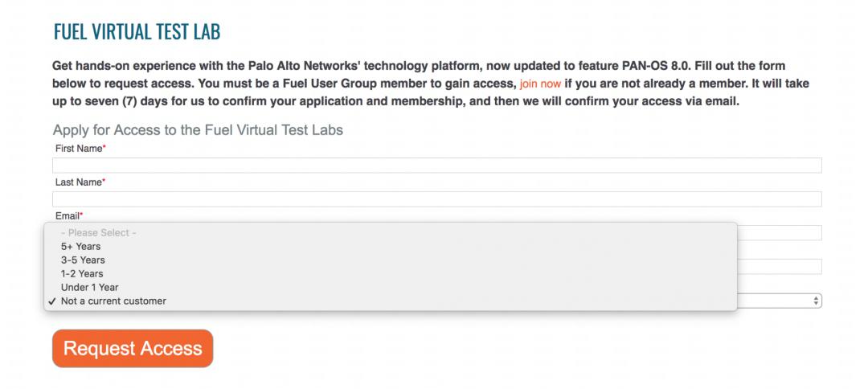This screenshot has height=389, width=868.
Task: Select 'Under 1 Year' in dropdown
Action: coord(90,288)
